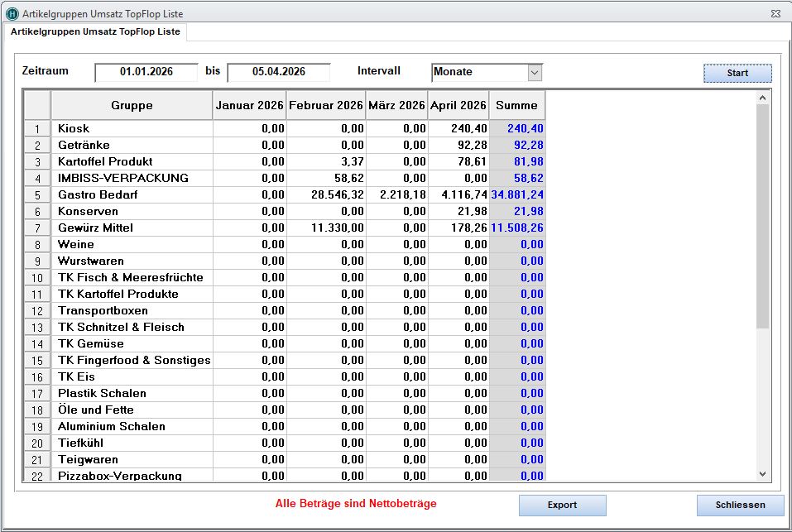
Task: Select the Artikelgruppen Umsatz TopFlop Liste tab
Action: pos(95,31)
